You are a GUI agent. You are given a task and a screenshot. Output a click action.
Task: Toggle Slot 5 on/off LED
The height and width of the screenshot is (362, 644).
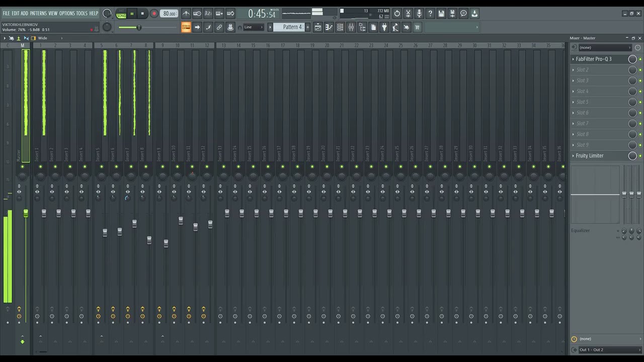coord(640,102)
